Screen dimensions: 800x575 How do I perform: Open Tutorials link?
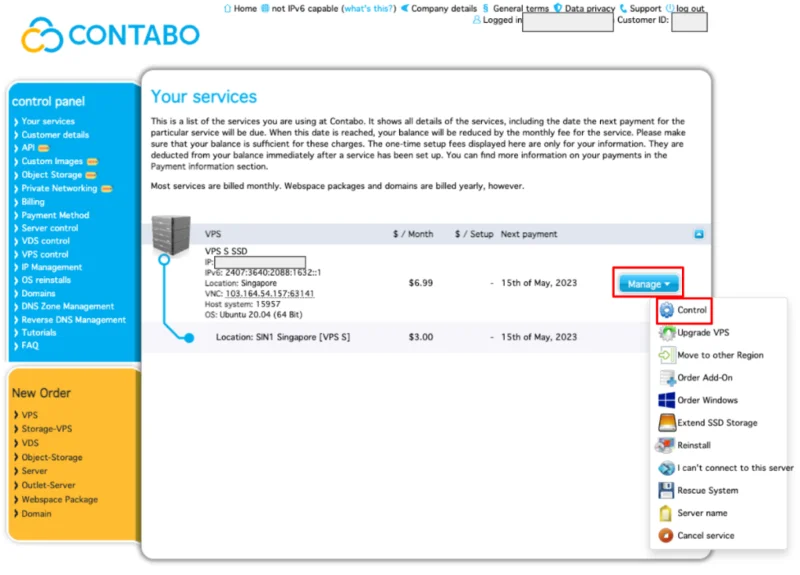pyautogui.click(x=39, y=333)
